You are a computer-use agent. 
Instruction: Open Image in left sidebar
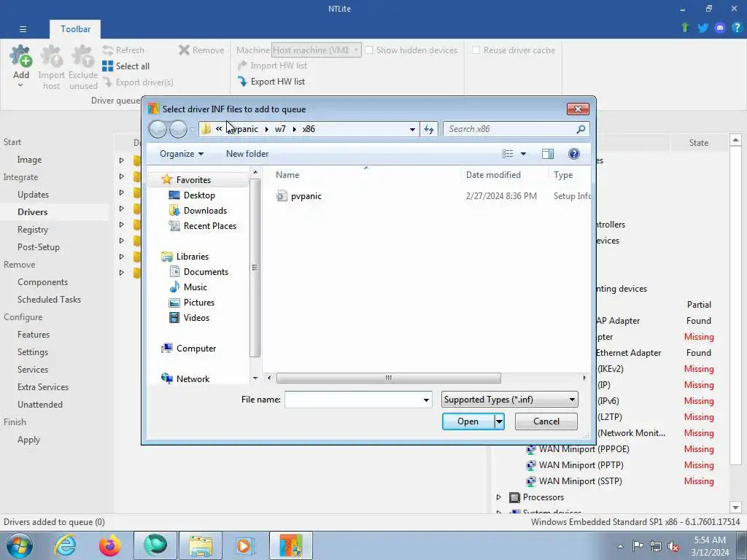coord(29,160)
